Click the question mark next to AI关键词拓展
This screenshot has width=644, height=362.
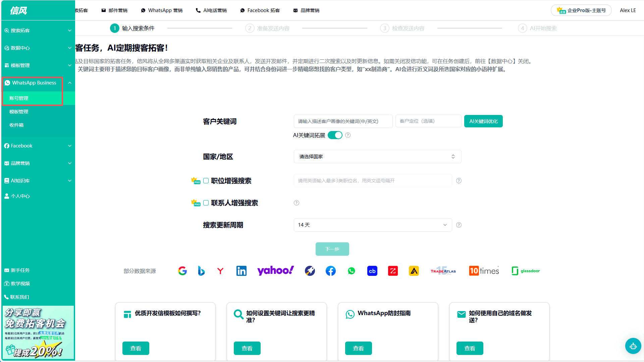(348, 135)
